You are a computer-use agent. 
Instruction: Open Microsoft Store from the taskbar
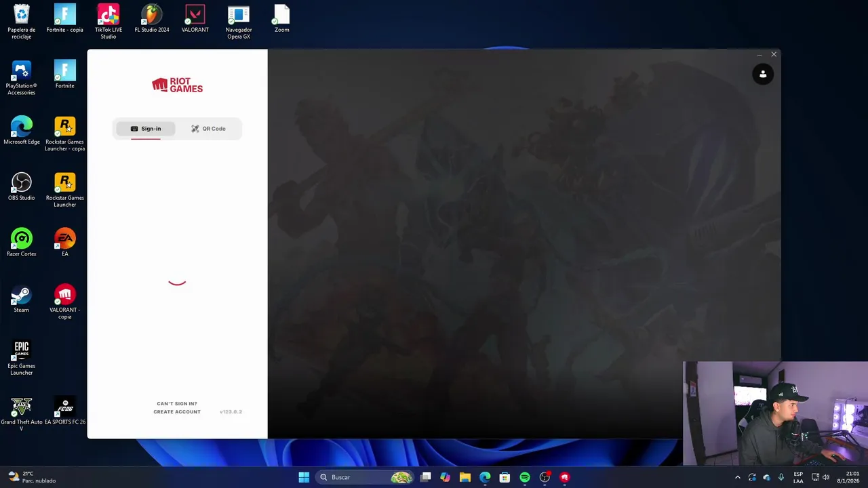(x=505, y=477)
